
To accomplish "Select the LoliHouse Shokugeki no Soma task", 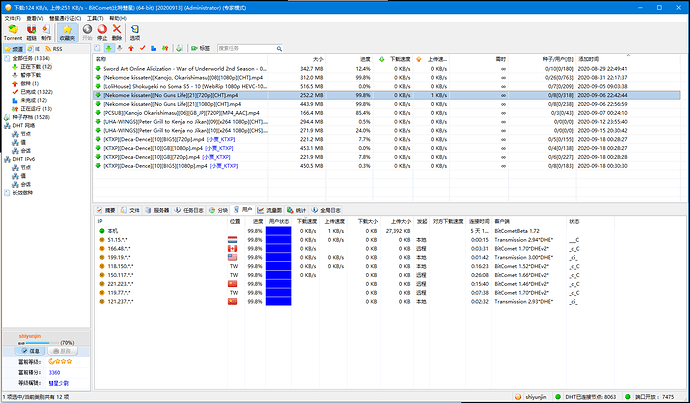I will tap(386, 86).
